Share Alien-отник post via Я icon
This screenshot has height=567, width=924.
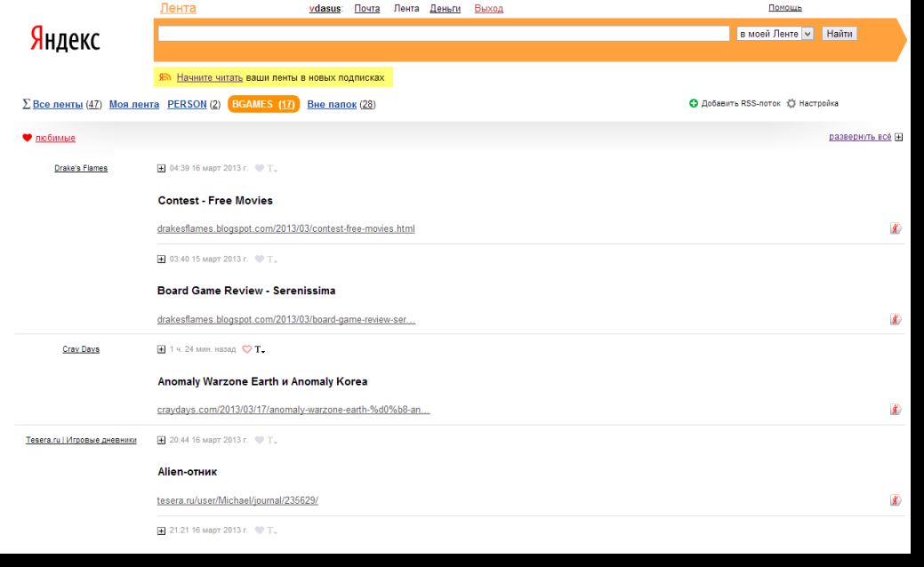(896, 499)
